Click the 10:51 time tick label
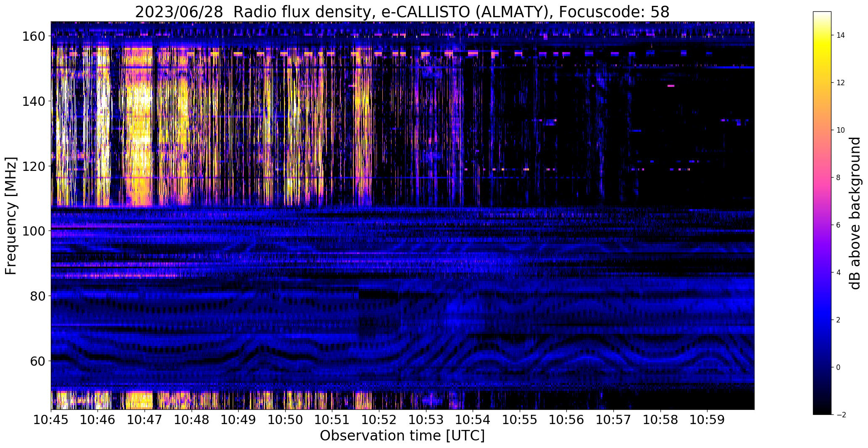This screenshot has width=868, height=448. tap(332, 419)
